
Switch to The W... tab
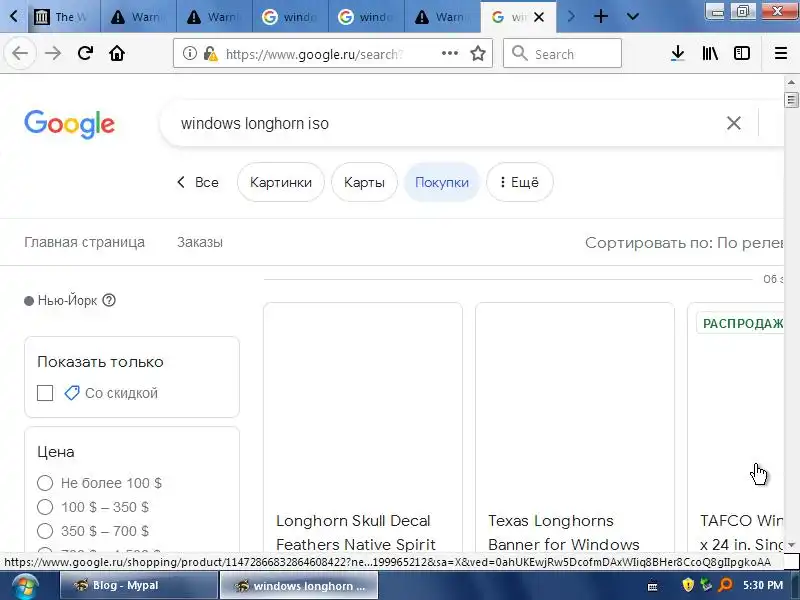64,17
